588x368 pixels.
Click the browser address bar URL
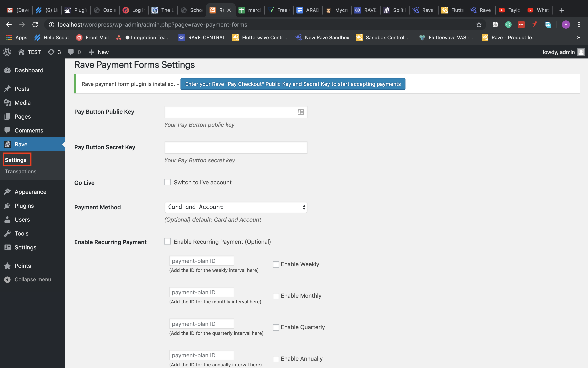click(x=152, y=25)
